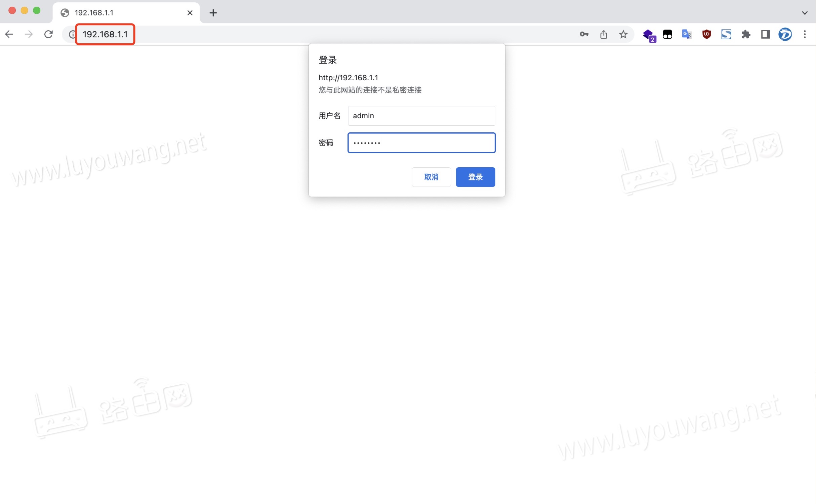Open the share page icon
Viewport: 816px width, 504px height.
pos(604,34)
